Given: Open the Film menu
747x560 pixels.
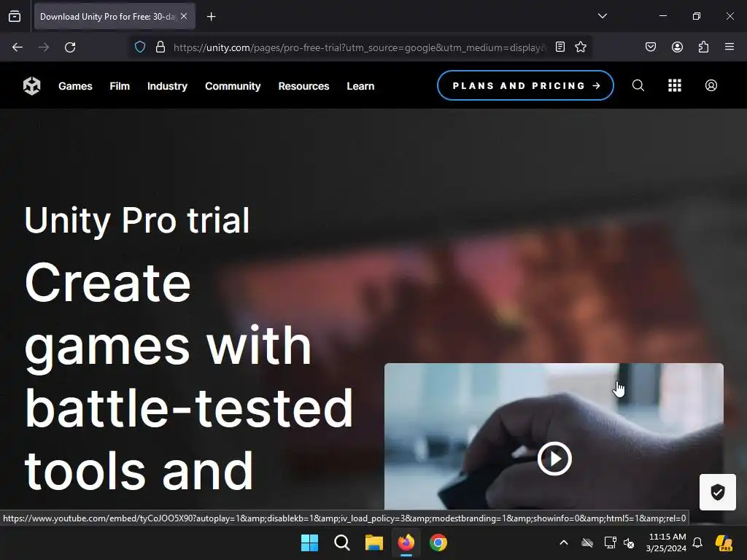Looking at the screenshot, I should pyautogui.click(x=120, y=86).
